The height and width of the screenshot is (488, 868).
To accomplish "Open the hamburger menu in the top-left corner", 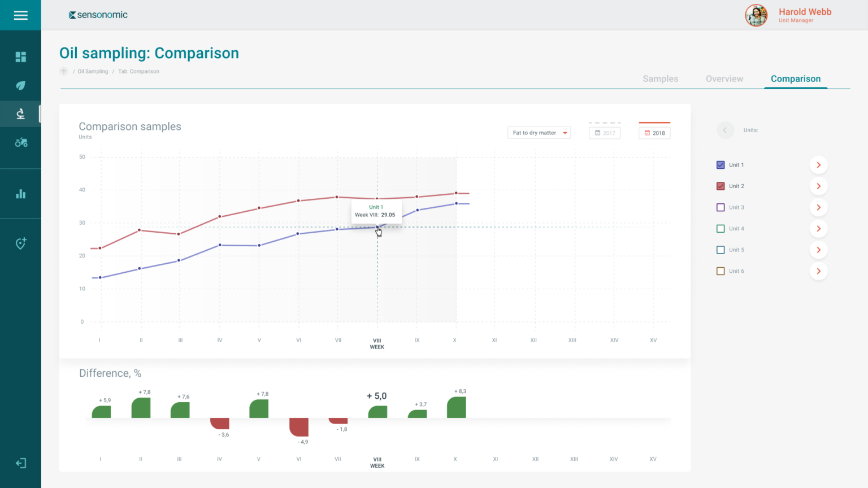I will tap(20, 15).
